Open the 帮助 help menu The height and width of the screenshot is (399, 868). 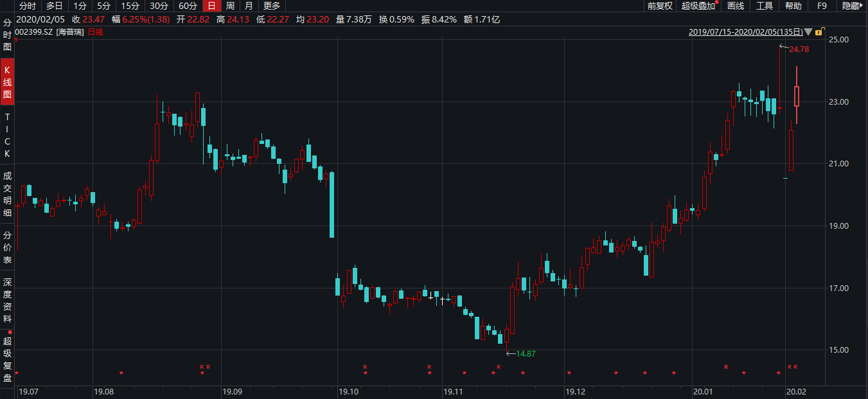pyautogui.click(x=793, y=6)
